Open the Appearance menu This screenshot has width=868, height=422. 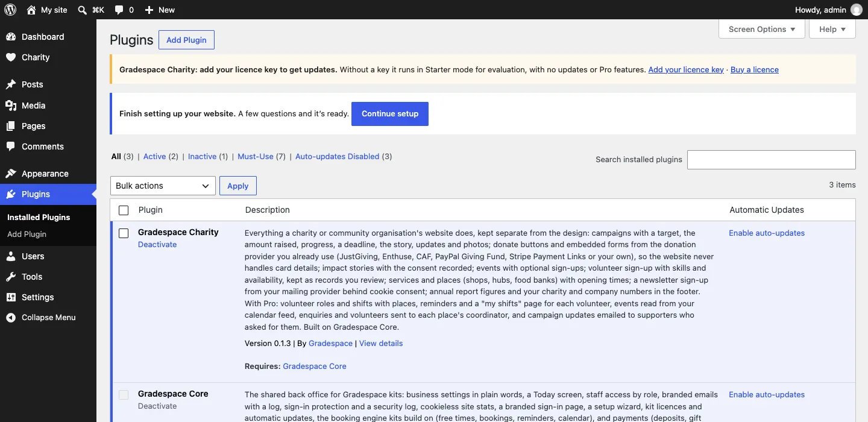click(48, 174)
